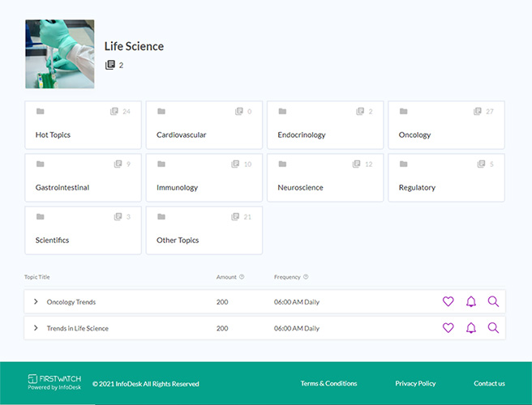Click folder icon on Neuroscience card
The height and width of the screenshot is (405, 532).
pyautogui.click(x=282, y=164)
